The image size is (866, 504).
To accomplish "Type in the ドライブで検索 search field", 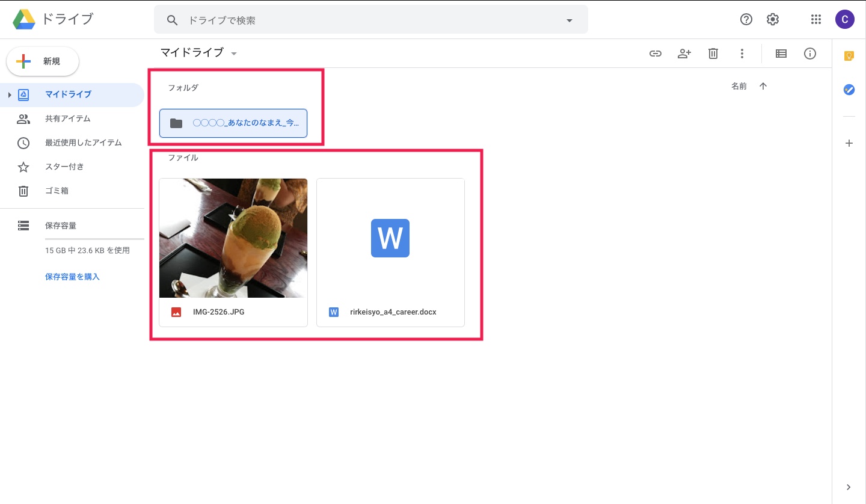I will pyautogui.click(x=370, y=20).
